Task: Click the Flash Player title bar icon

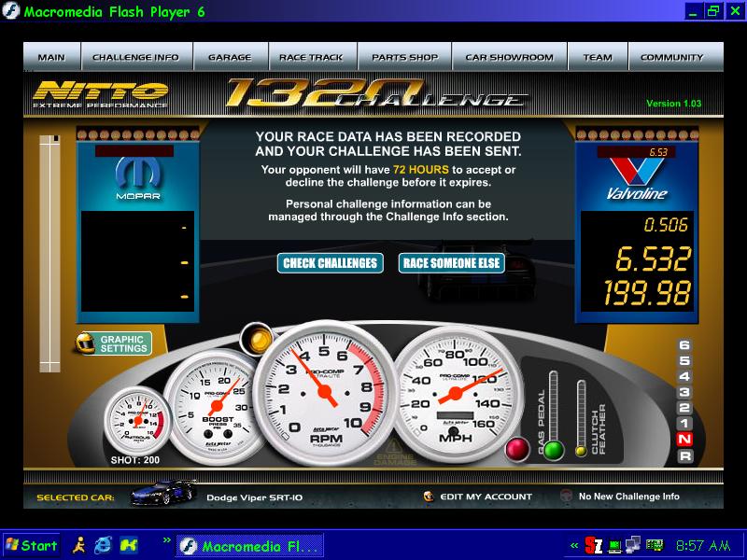Action: [11, 11]
